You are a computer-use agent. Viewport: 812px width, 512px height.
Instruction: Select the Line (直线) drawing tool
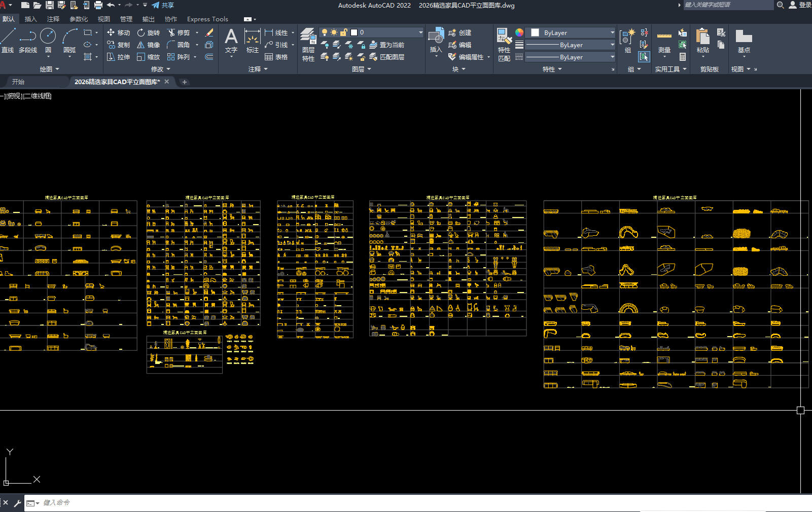tap(8, 41)
